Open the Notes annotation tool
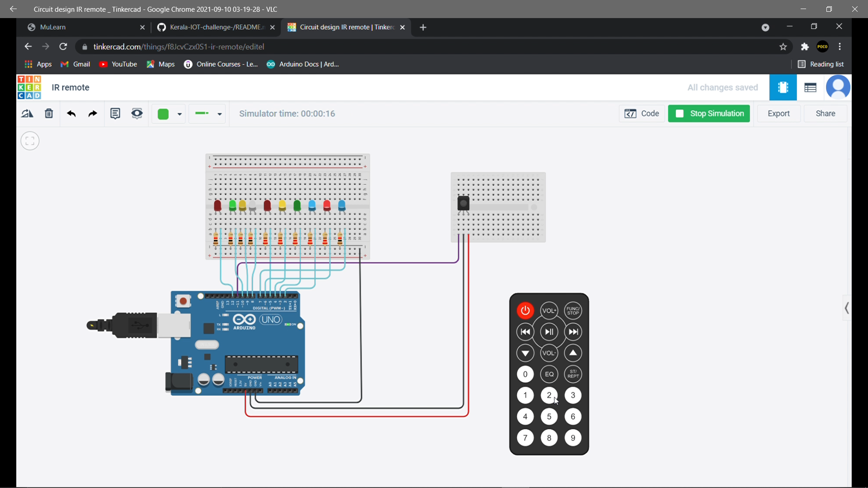Image resolution: width=868 pixels, height=488 pixels. [115, 113]
